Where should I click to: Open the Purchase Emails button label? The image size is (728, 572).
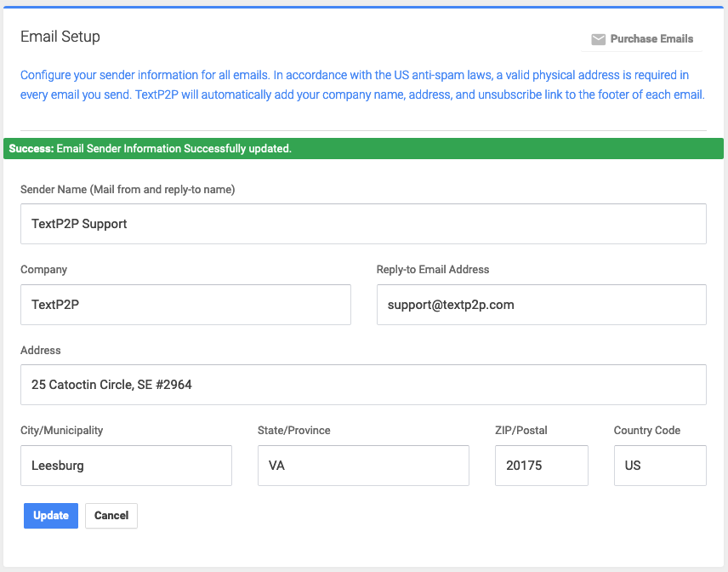click(x=651, y=39)
